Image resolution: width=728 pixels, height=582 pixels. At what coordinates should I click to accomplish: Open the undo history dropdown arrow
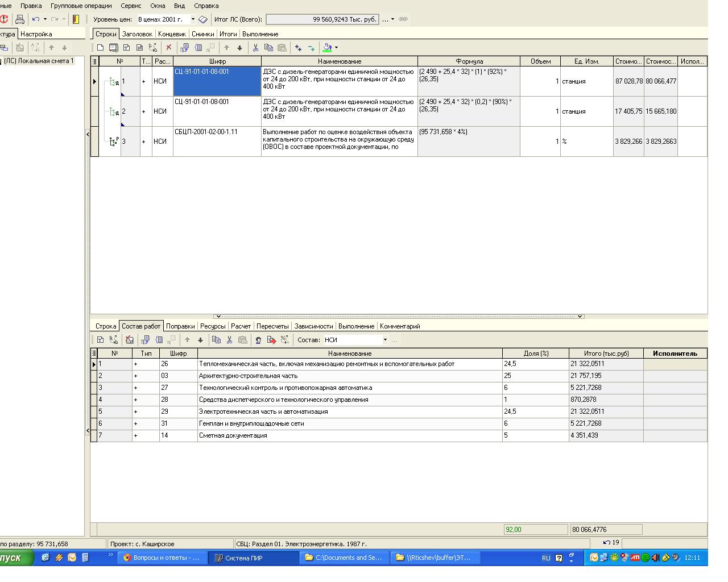pyautogui.click(x=45, y=19)
